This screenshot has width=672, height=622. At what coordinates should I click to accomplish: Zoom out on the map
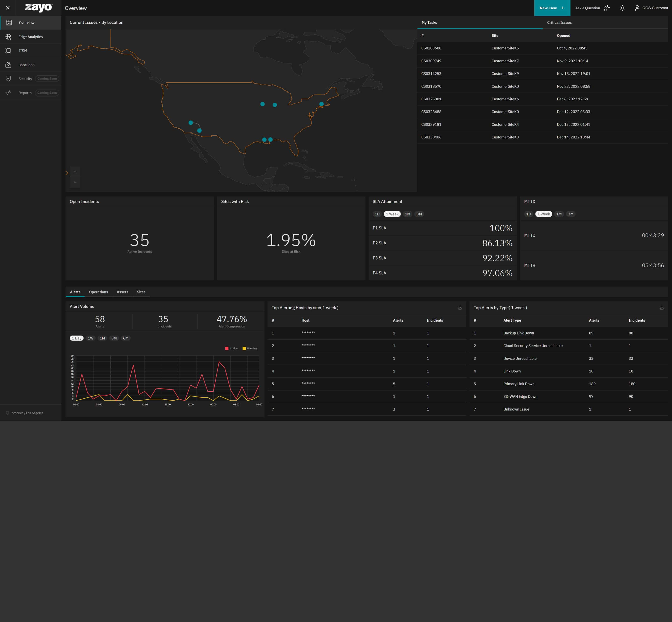[x=75, y=183]
